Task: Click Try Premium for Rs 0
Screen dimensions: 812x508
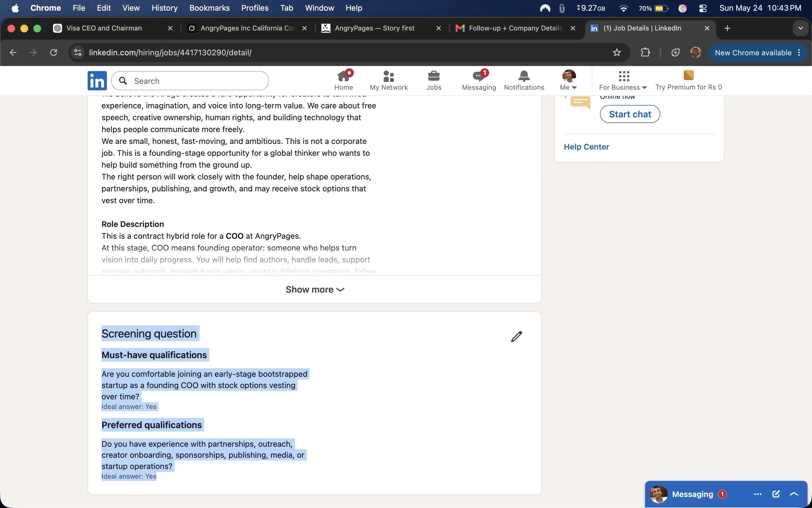Action: pos(688,81)
